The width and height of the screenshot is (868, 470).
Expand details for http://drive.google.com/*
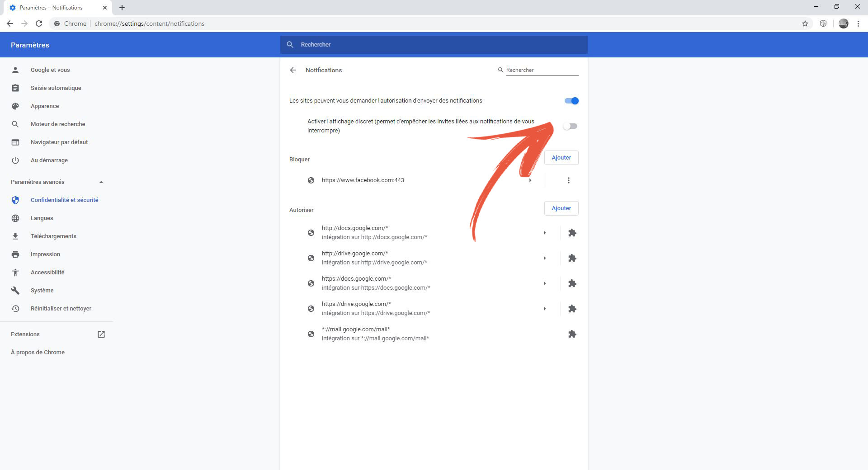(545, 258)
